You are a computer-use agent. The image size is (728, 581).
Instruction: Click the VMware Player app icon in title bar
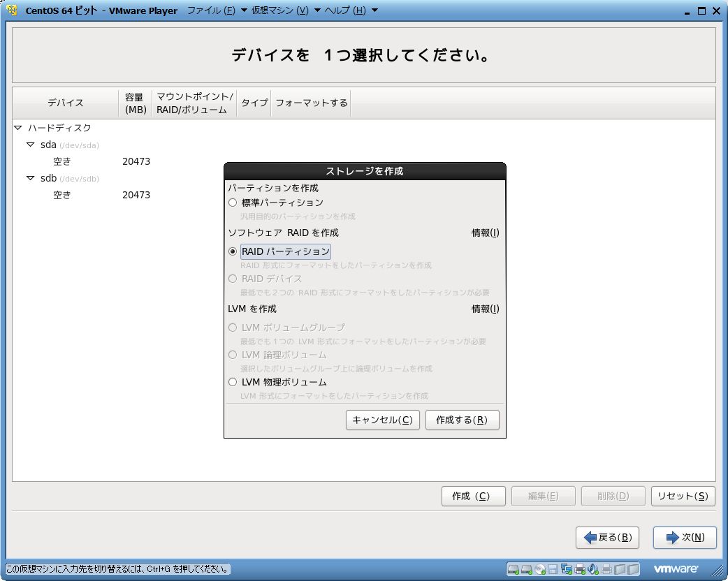point(12,10)
